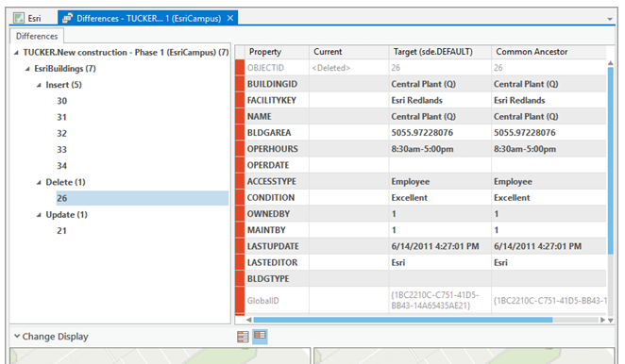625x364 pixels.
Task: Open the Differences sub-tab
Action: point(37,36)
